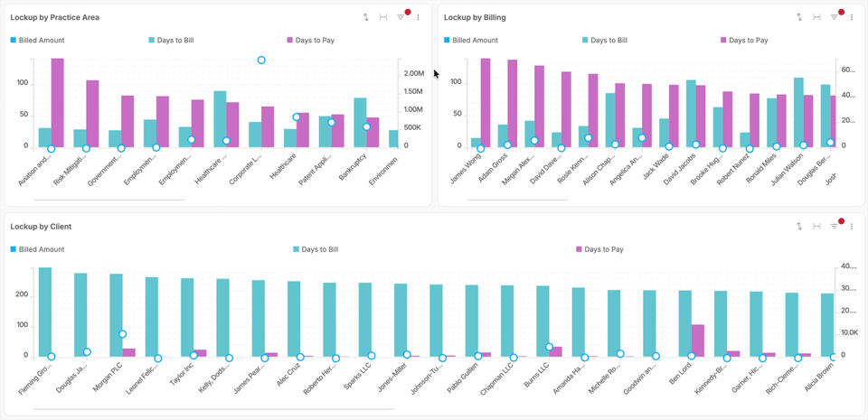Open three-dot menu for Lockup by Billing

[x=852, y=17]
